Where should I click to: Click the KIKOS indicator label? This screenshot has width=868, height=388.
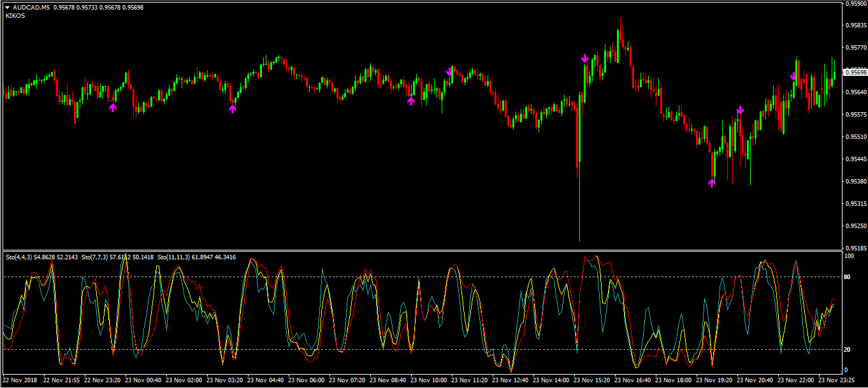coord(15,15)
